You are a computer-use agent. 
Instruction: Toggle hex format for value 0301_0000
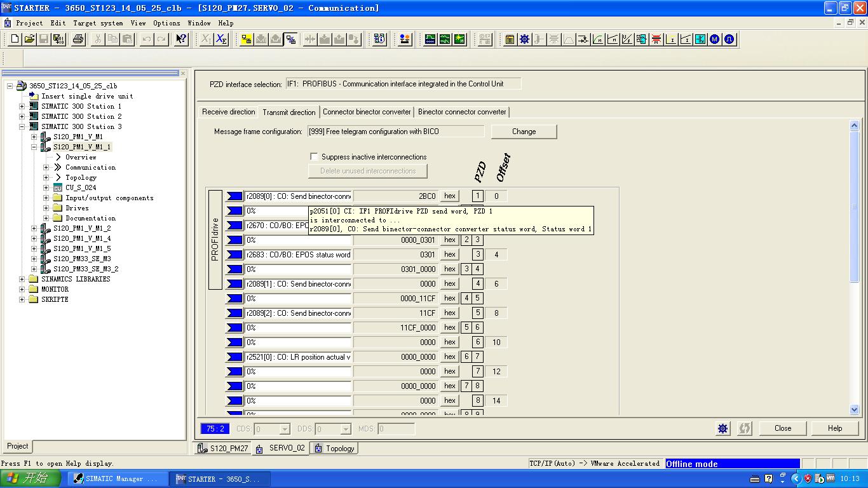click(x=450, y=269)
